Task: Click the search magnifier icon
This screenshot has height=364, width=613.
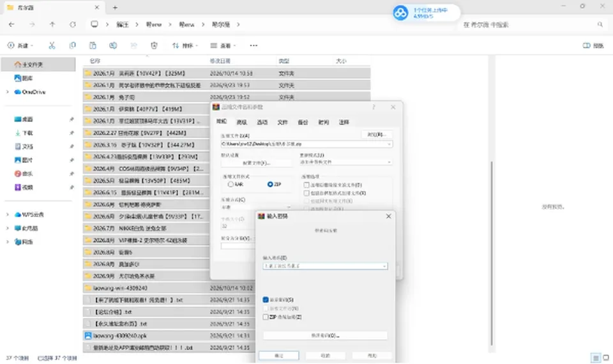Action: click(x=600, y=25)
